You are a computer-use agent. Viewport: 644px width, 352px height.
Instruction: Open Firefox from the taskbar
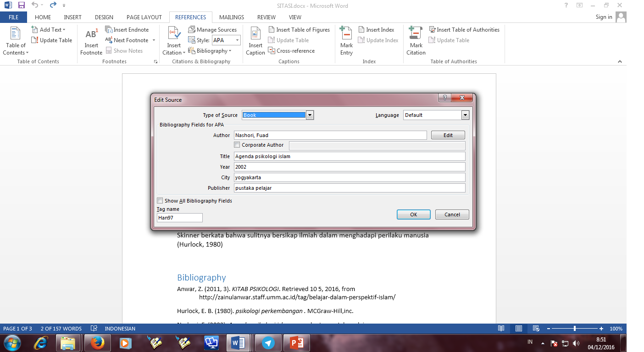[97, 343]
